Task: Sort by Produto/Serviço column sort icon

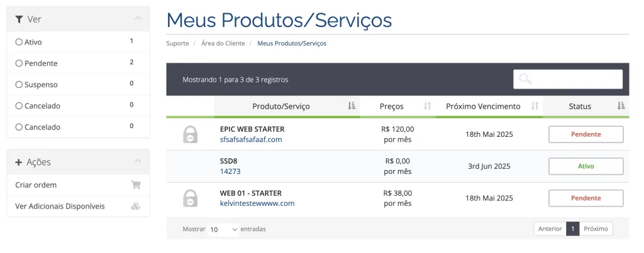Action: tap(352, 106)
